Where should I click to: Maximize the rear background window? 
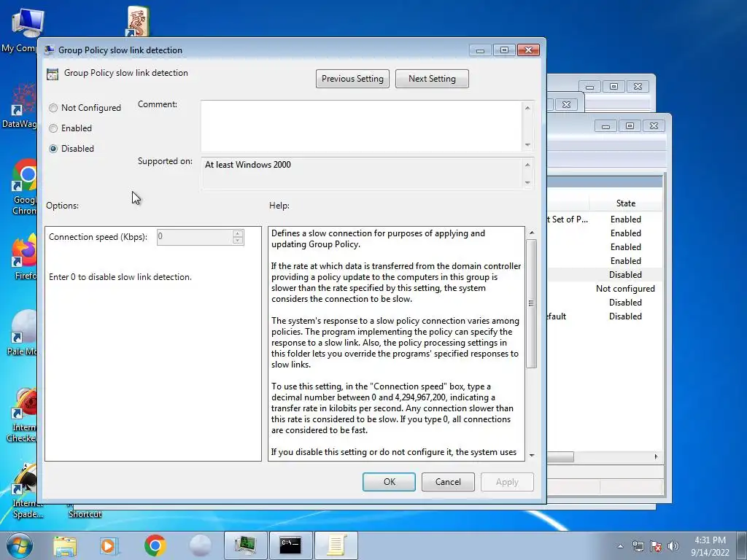click(x=614, y=87)
